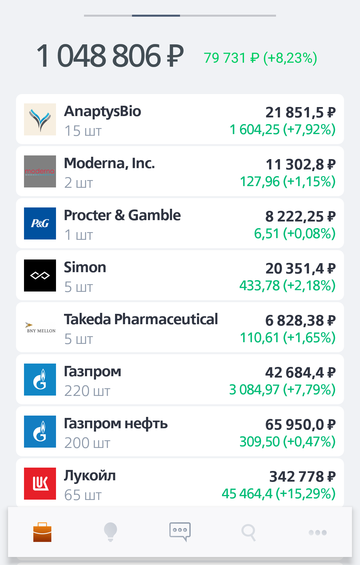Tap the magnifier search icon
Viewport: 360px width, 565px height.
coord(248,532)
